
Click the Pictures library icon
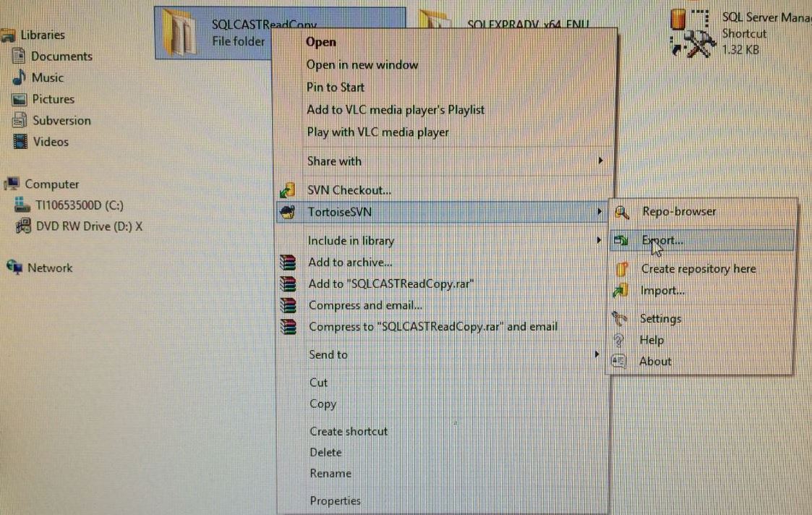[19, 99]
